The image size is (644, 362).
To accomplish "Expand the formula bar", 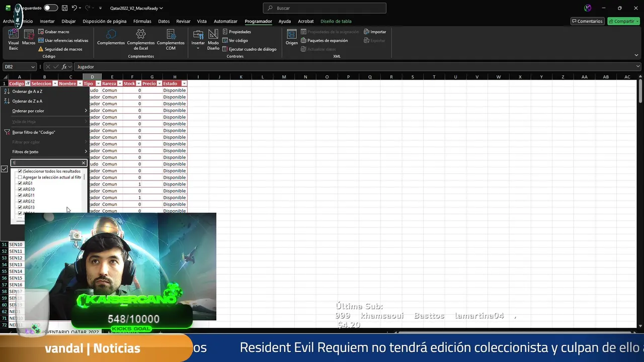I will pos(638,67).
